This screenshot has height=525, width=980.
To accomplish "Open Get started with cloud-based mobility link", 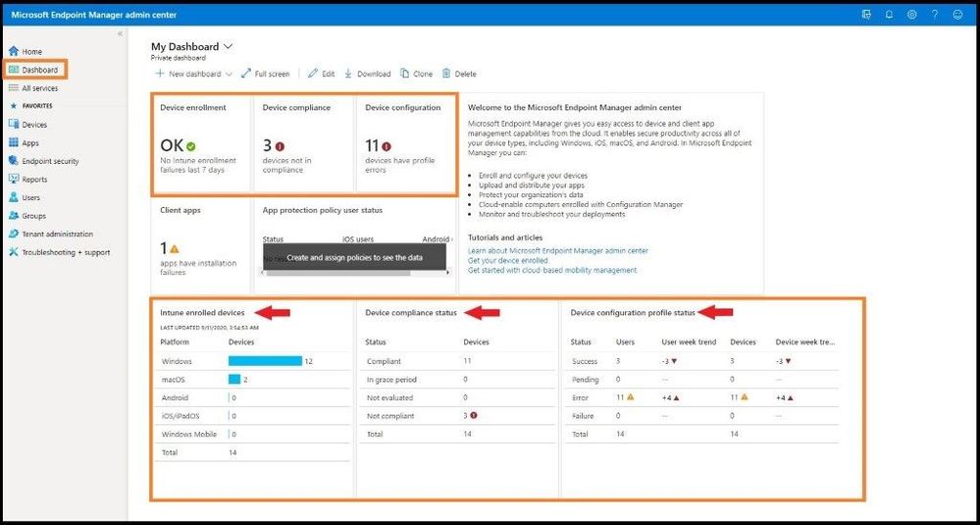I will (552, 270).
